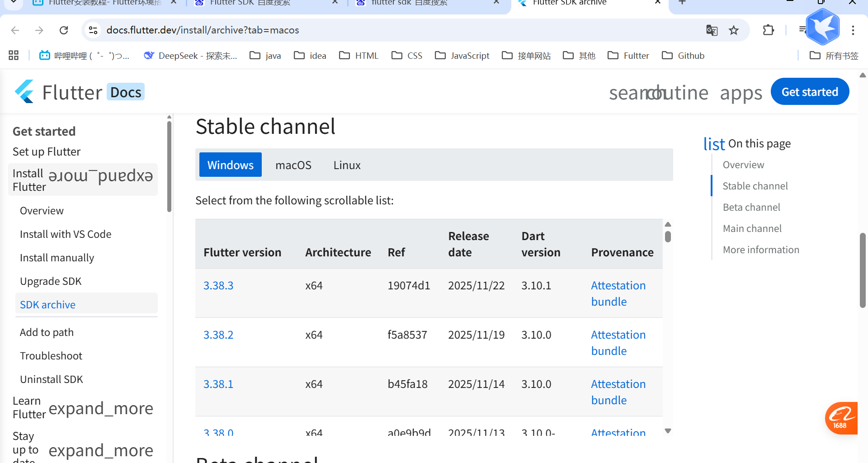Image resolution: width=868 pixels, height=463 pixels.
Task: Go back with the back arrow
Action: pos(15,30)
